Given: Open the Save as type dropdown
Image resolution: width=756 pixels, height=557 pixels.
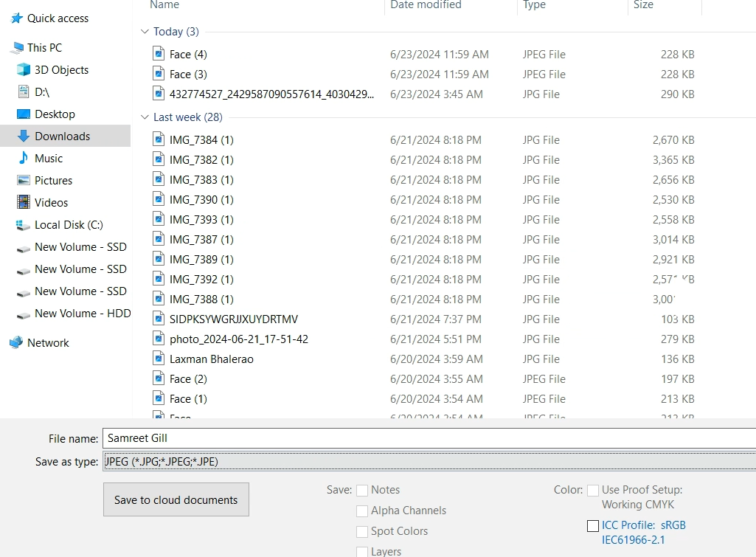Looking at the screenshot, I should 428,462.
